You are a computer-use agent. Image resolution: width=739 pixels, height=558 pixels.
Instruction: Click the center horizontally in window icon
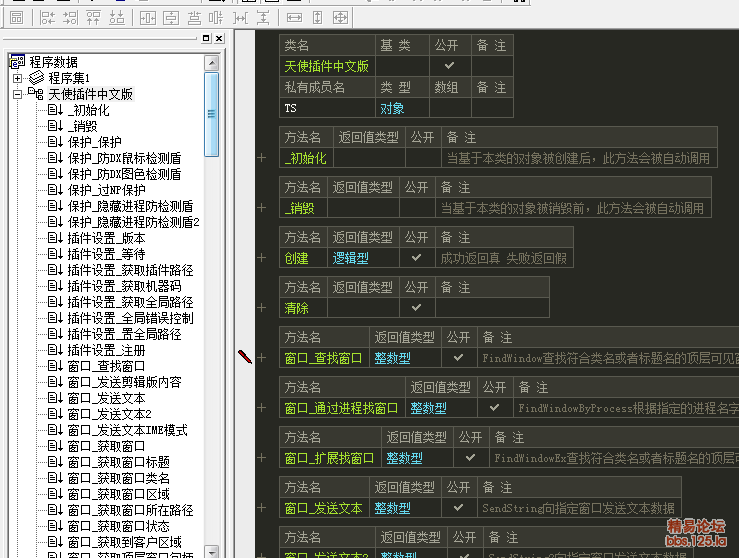coord(148,18)
